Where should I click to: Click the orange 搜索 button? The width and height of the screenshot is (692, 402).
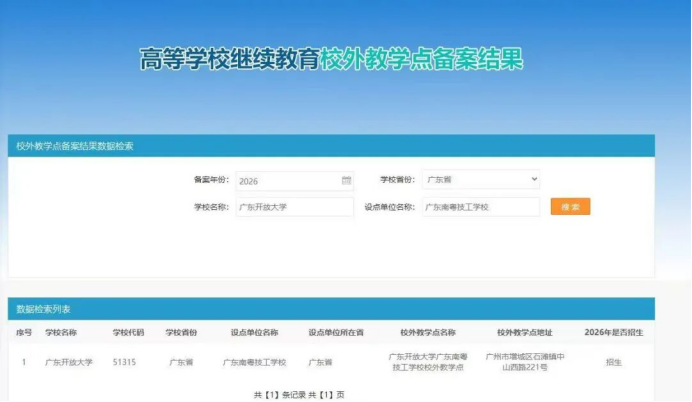click(570, 207)
